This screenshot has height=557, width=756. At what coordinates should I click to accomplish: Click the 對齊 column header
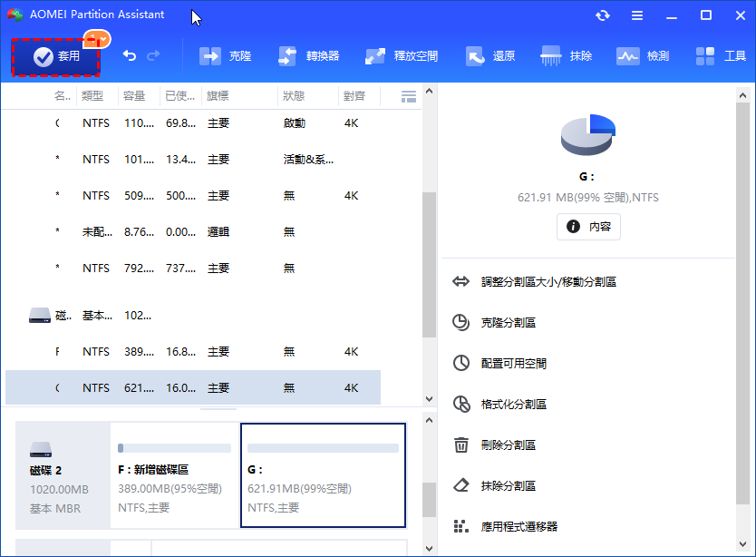[354, 96]
